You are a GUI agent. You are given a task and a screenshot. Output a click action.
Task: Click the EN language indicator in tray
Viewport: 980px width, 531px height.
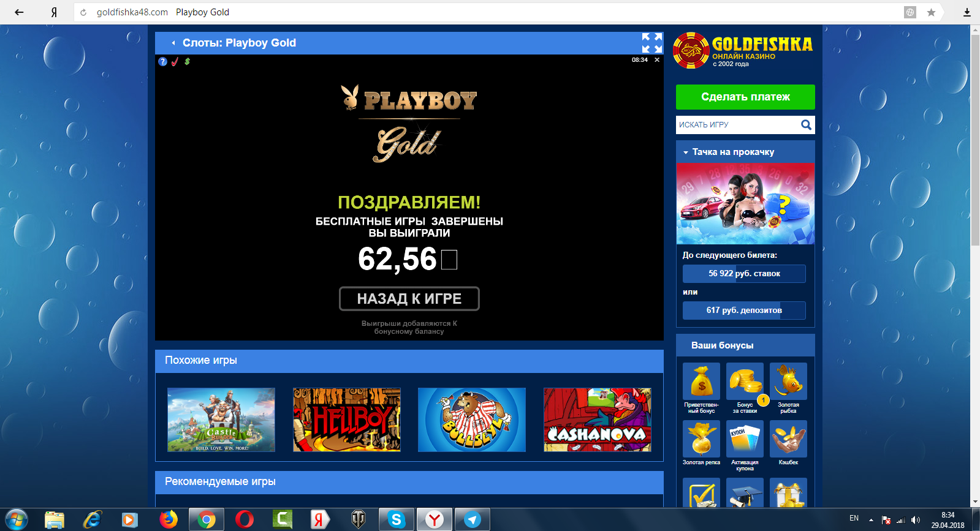(x=854, y=518)
